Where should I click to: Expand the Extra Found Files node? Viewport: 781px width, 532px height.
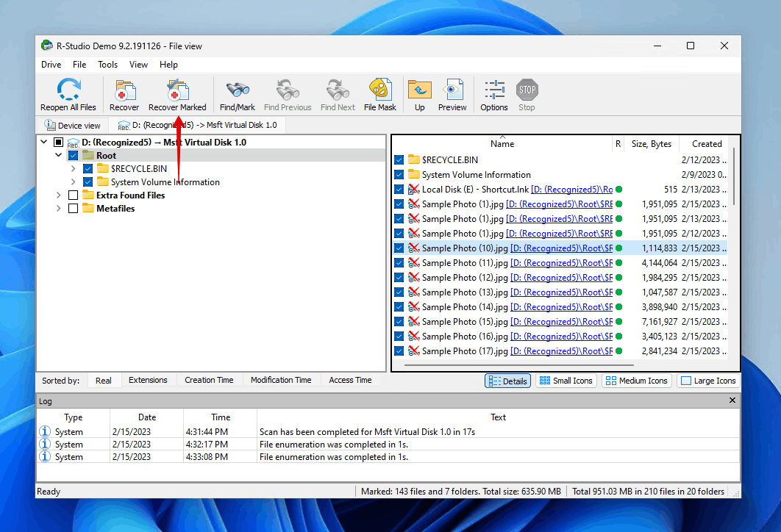point(58,195)
